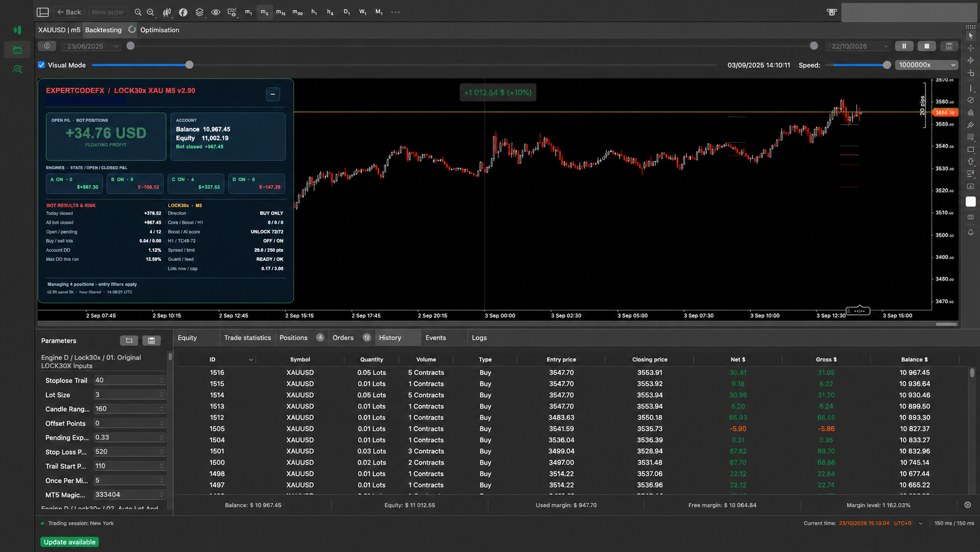Save parameters using the disk icon
The image size is (980, 552).
pyautogui.click(x=151, y=341)
